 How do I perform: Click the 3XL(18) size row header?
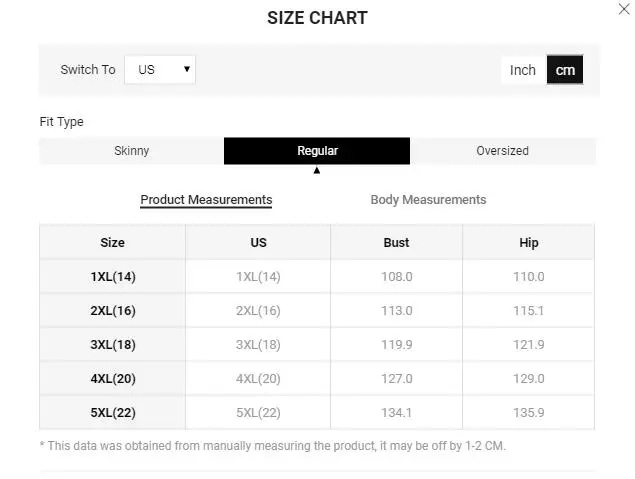[x=112, y=345]
